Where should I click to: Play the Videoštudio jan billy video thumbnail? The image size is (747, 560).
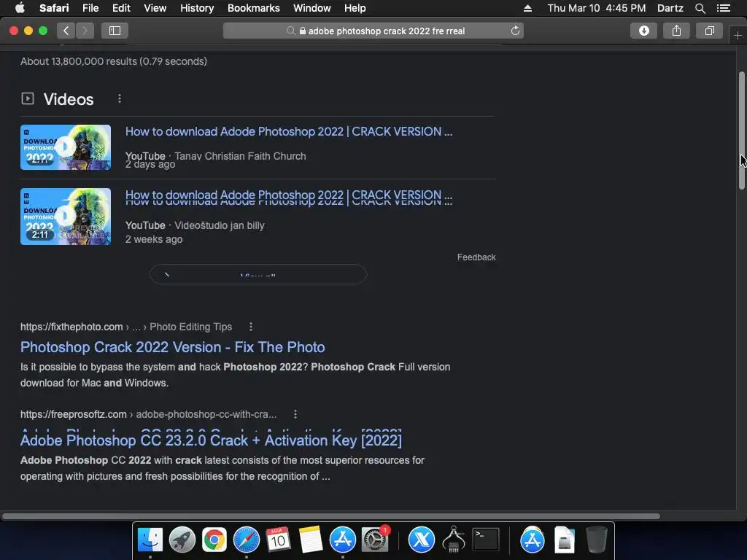pyautogui.click(x=66, y=217)
